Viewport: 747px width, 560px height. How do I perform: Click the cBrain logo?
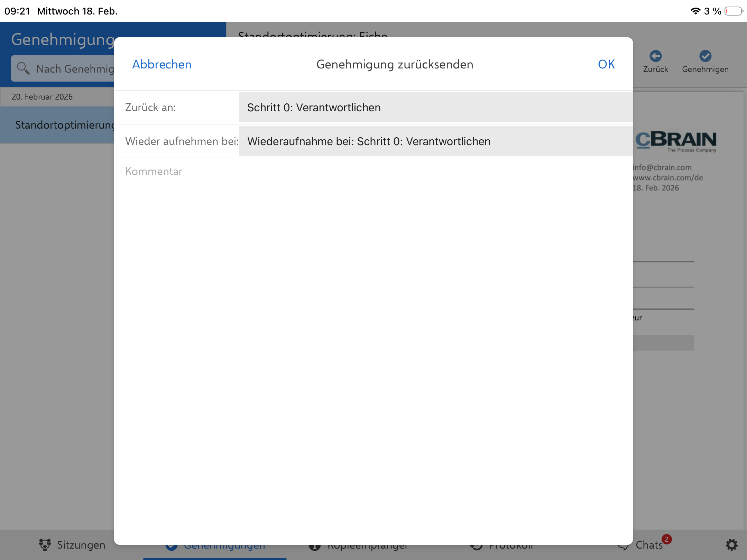tap(676, 141)
